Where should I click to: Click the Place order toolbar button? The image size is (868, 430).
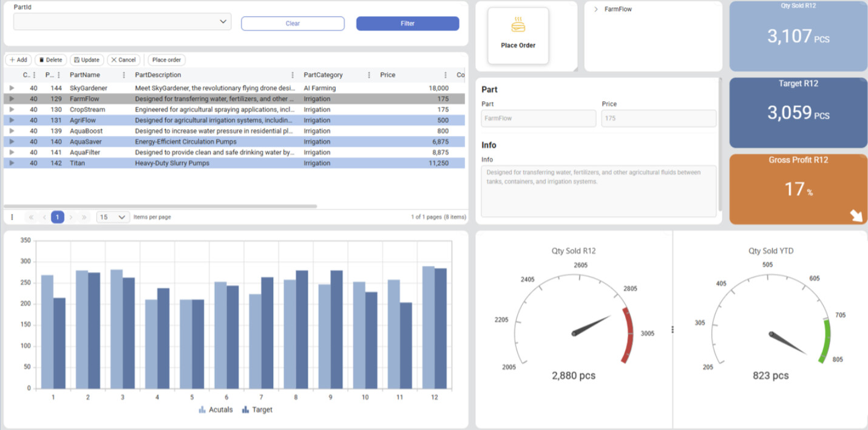pyautogui.click(x=166, y=60)
